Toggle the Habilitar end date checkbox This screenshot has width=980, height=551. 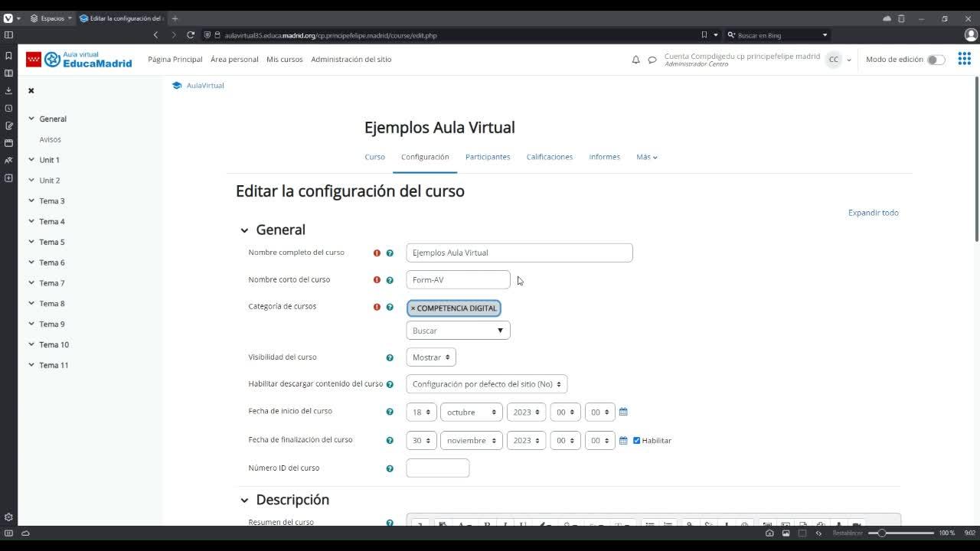tap(637, 441)
